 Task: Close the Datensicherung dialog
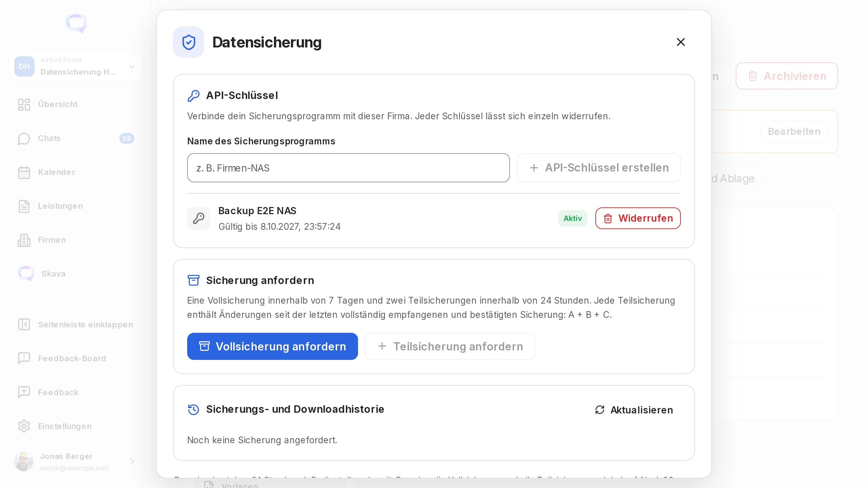680,42
